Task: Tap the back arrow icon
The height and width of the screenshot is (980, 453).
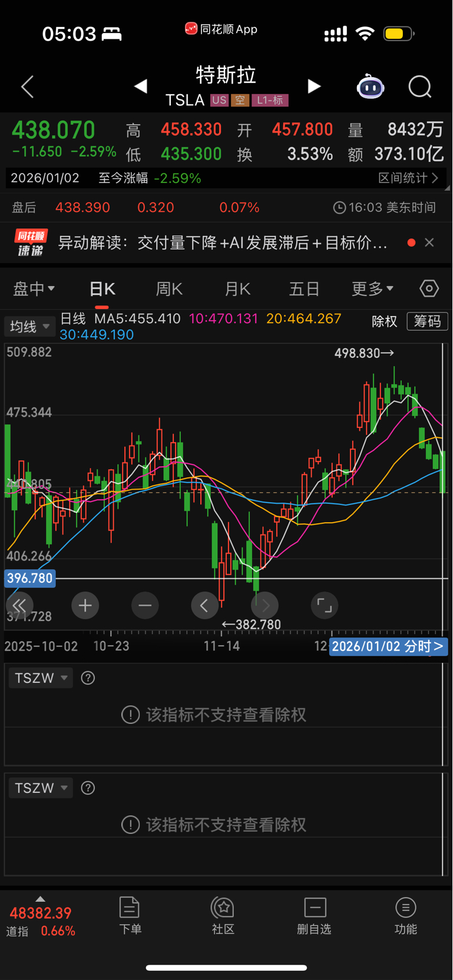Action: [27, 87]
